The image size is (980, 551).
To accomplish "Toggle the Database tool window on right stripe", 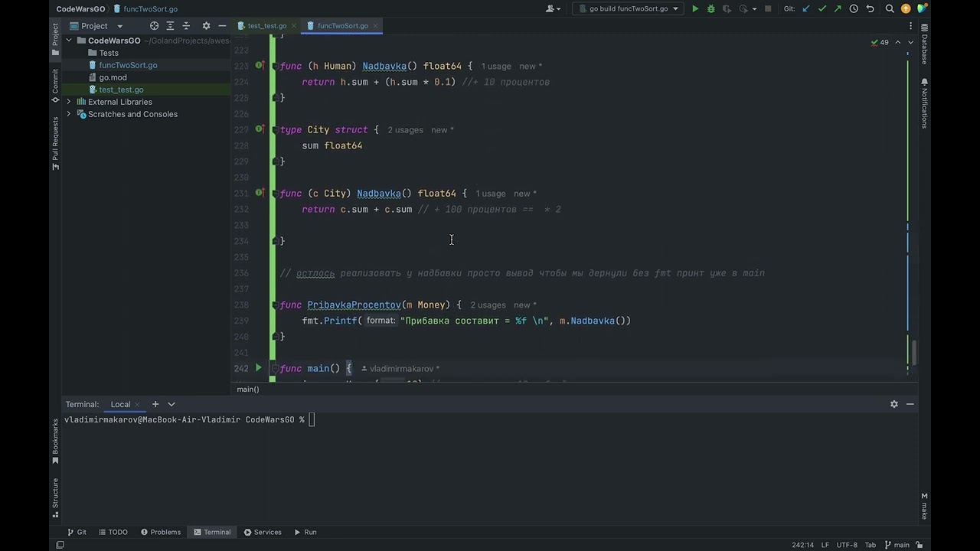I will pos(924,44).
